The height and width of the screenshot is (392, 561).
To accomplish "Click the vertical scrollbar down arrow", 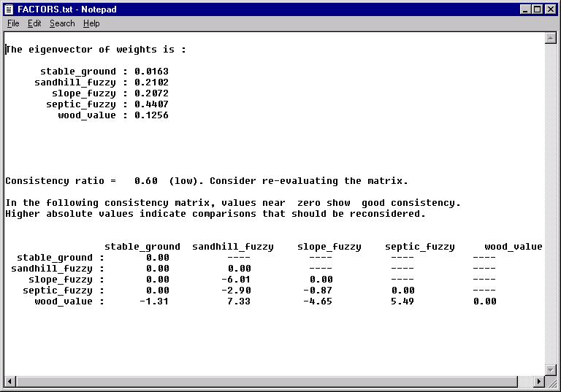I will pyautogui.click(x=551, y=370).
